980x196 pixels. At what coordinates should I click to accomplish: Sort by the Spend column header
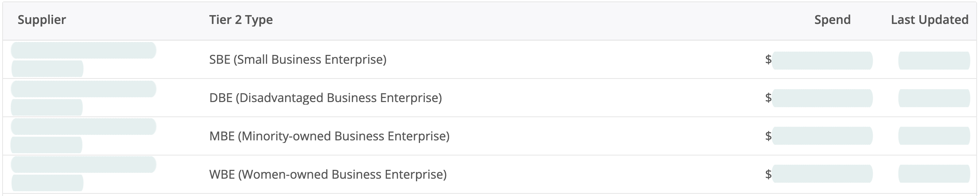(832, 20)
